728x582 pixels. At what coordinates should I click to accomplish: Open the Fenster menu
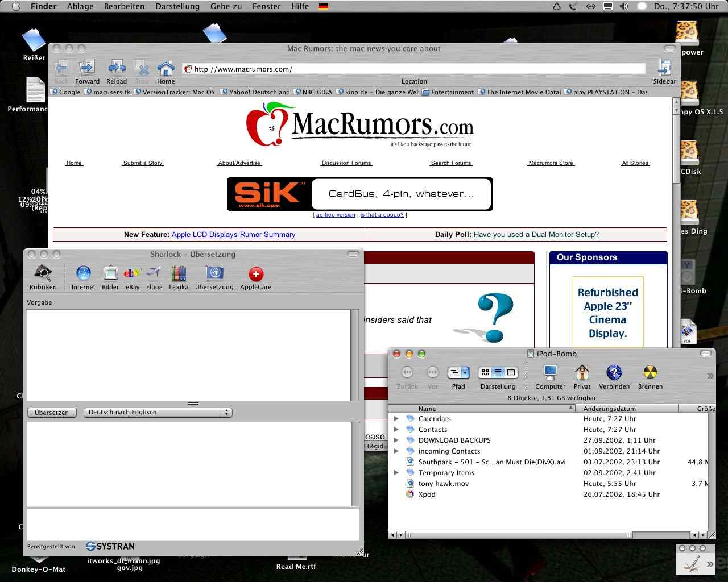[x=266, y=6]
